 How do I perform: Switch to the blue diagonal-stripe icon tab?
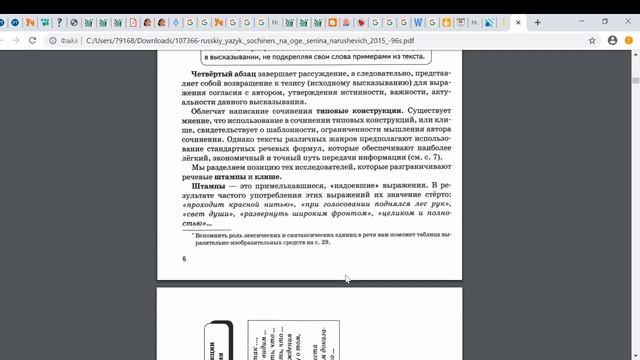point(489,23)
